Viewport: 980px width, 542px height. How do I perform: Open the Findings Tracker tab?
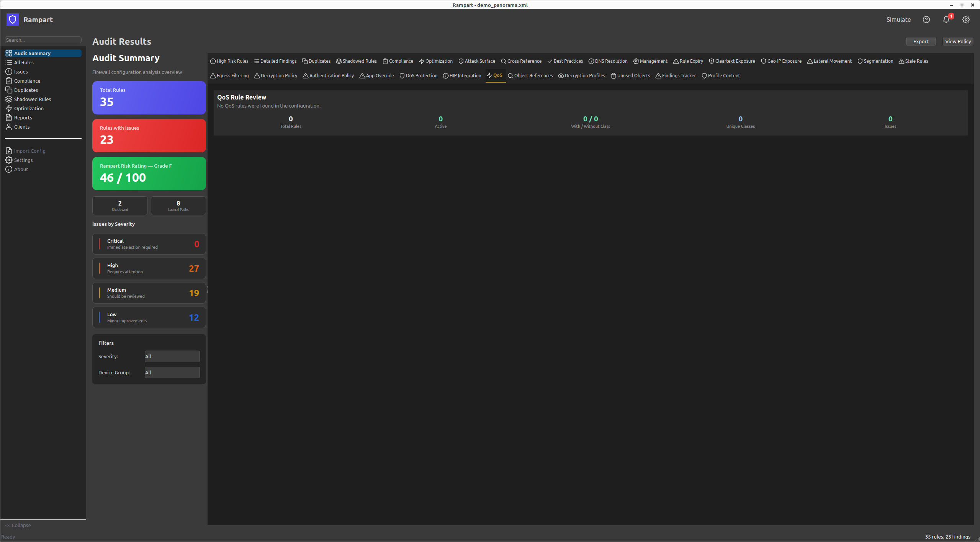click(x=676, y=76)
